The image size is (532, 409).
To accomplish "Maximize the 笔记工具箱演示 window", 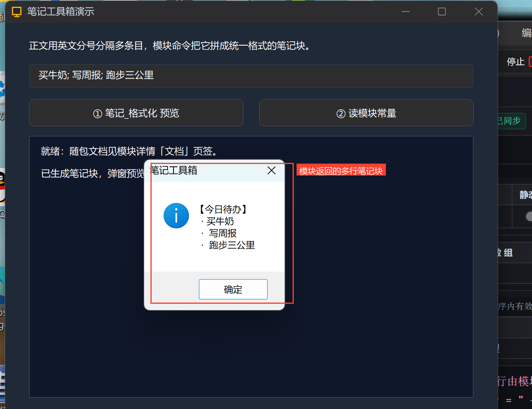I will point(442,12).
